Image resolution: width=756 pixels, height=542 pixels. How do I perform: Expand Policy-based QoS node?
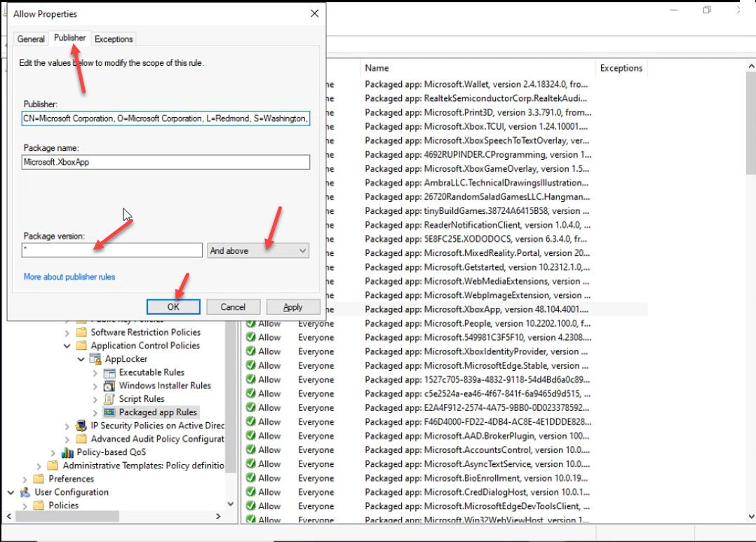[53, 453]
